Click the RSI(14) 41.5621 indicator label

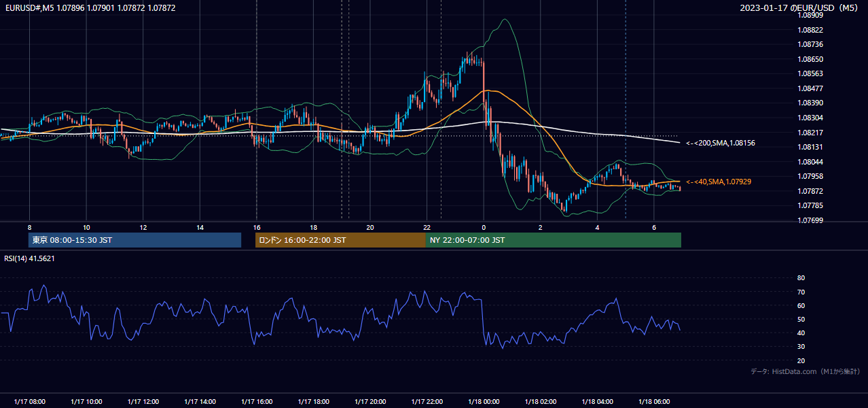pyautogui.click(x=29, y=258)
